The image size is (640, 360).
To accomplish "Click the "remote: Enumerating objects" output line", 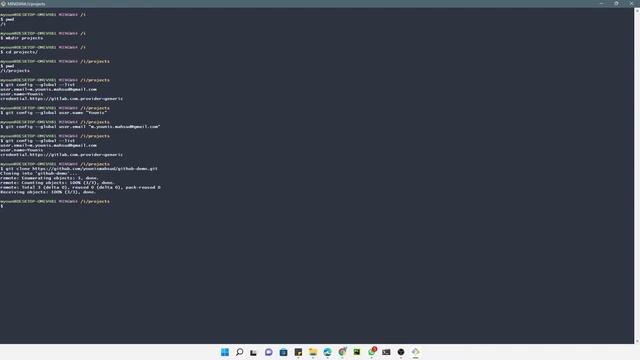I will click(49, 178).
